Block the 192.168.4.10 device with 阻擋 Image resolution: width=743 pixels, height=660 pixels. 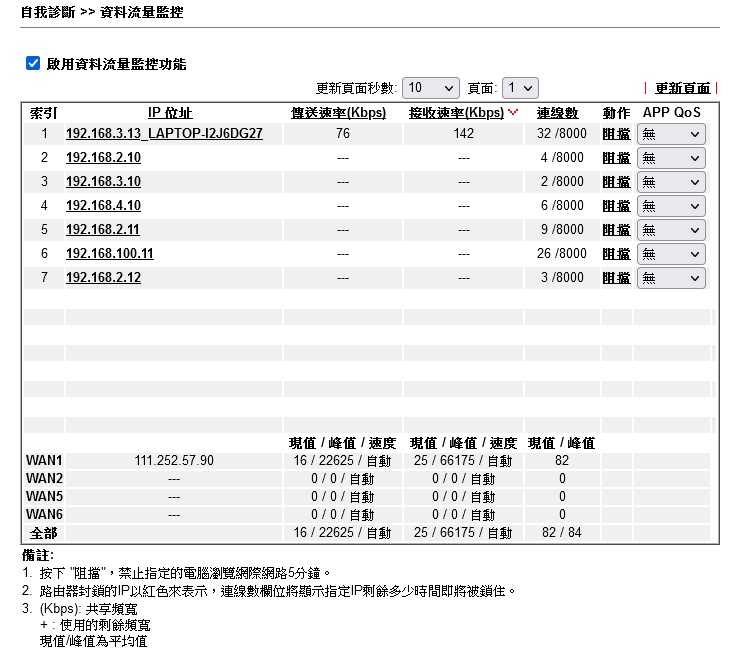point(616,206)
